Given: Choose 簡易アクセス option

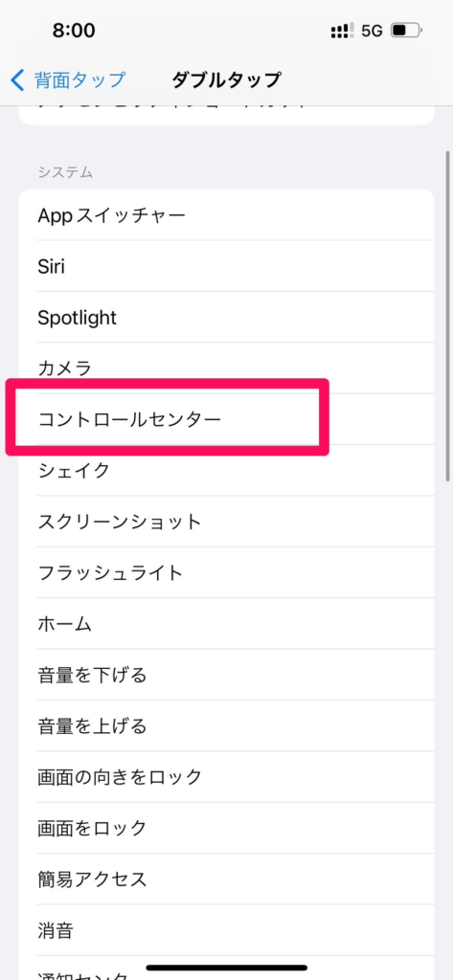Looking at the screenshot, I should tap(226, 879).
